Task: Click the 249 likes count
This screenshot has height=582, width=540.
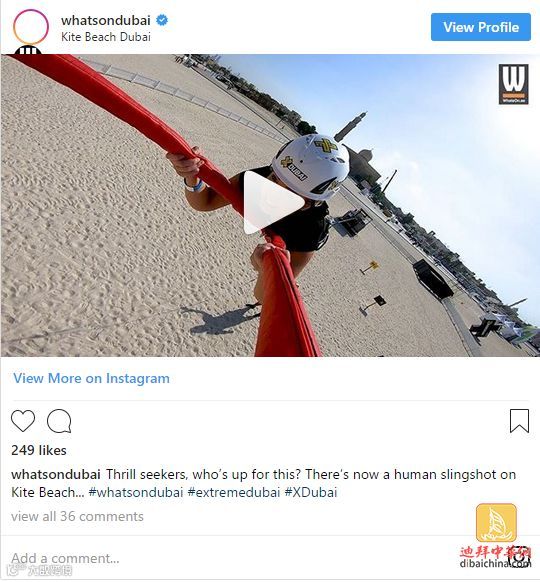Action: click(x=39, y=450)
